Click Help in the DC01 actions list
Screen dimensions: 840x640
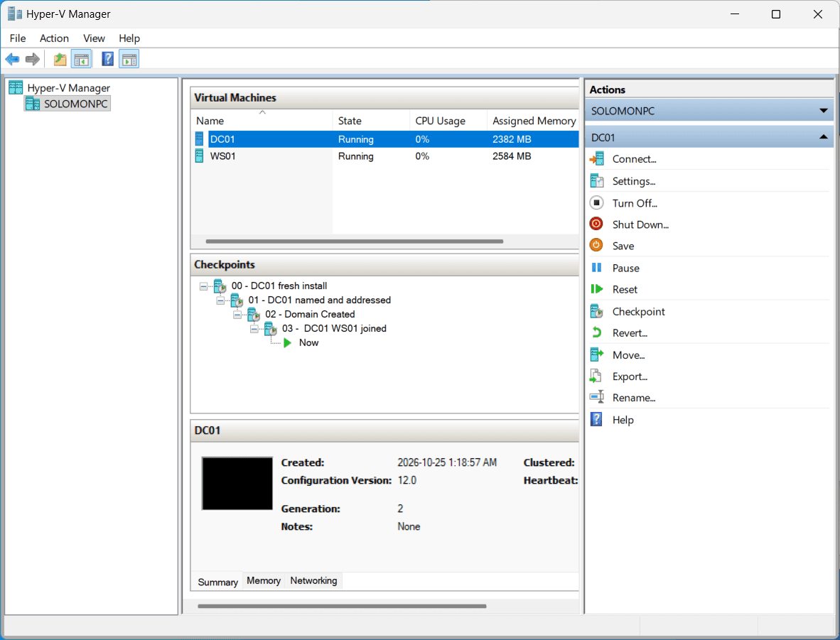pyautogui.click(x=623, y=420)
